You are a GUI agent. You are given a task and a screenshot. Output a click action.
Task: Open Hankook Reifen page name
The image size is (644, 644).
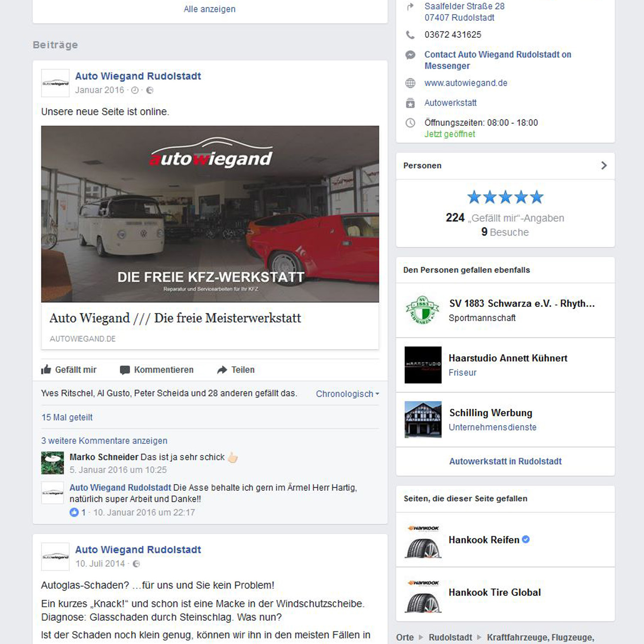click(484, 540)
